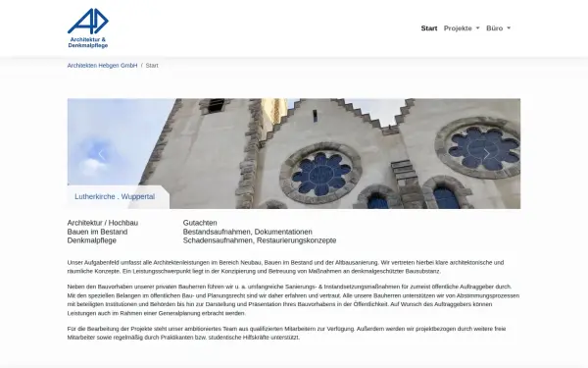Click the Architektur / Hochbau text
This screenshot has height=368, width=588.
pos(103,223)
